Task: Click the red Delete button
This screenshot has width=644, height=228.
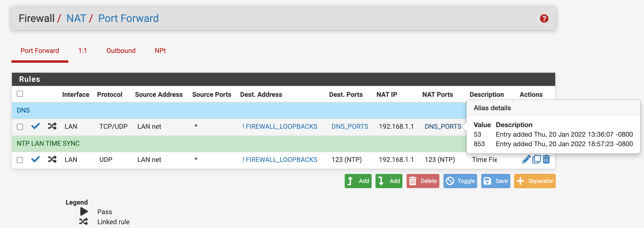Action: click(x=423, y=181)
